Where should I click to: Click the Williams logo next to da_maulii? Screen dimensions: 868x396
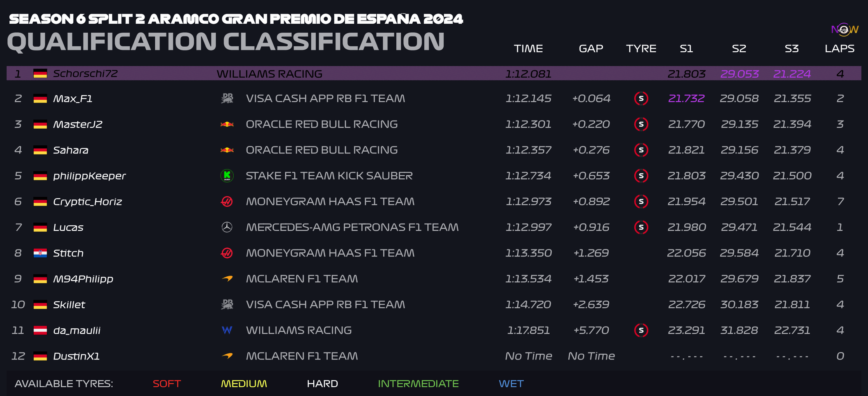click(227, 330)
